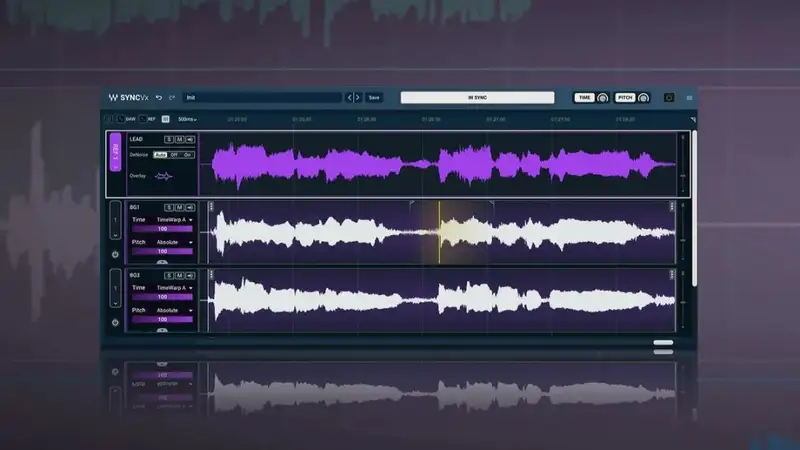Click BG1 waveform left handle dots
800x450 pixels.
[x=211, y=207]
